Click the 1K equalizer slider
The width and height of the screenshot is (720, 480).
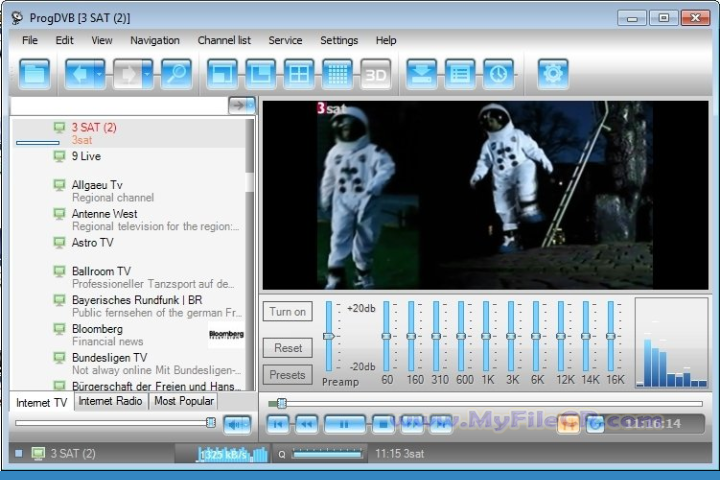point(486,336)
